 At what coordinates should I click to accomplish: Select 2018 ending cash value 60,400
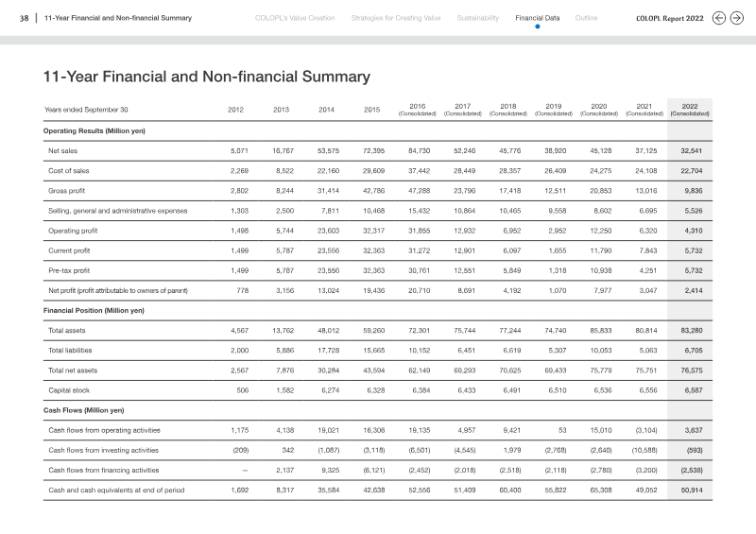pyautogui.click(x=510, y=491)
